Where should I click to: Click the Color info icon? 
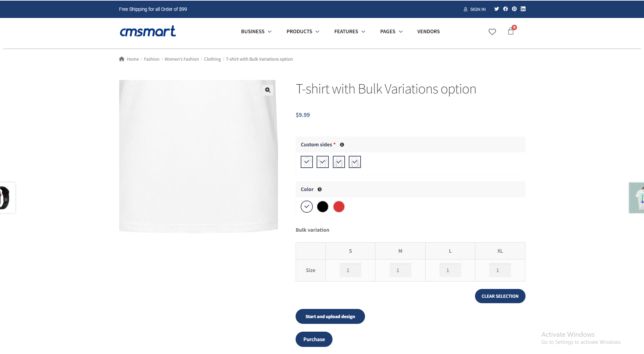coord(320,189)
